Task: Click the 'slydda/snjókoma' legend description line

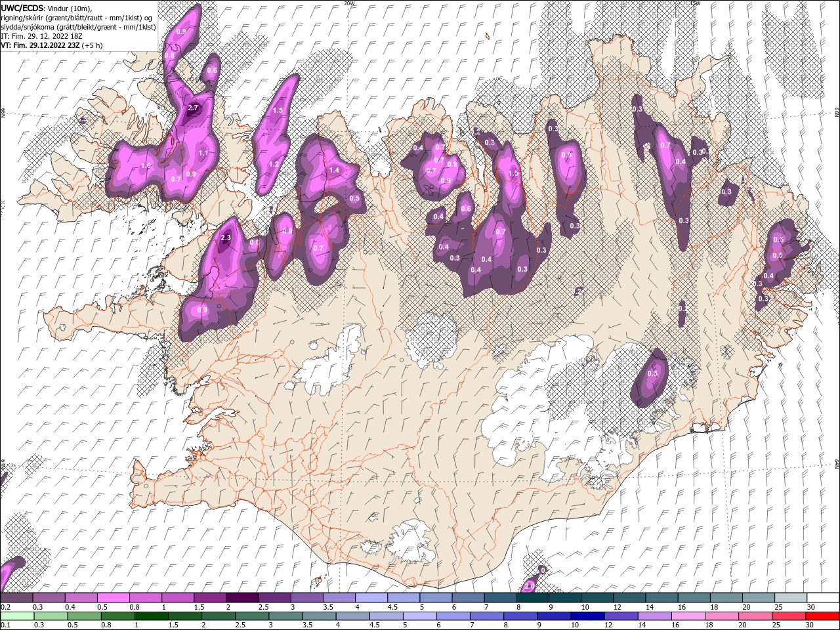Action: [x=78, y=27]
